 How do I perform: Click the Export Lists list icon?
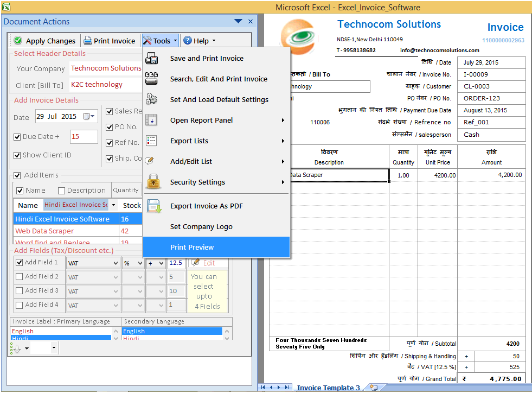(x=151, y=141)
